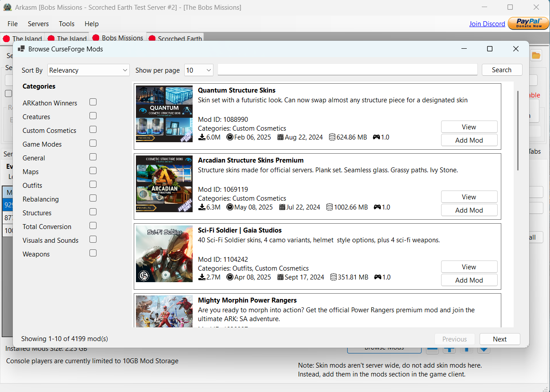Click the Arkasm app icon in title bar
Screen dimensions: 550x392
[x=7, y=8]
